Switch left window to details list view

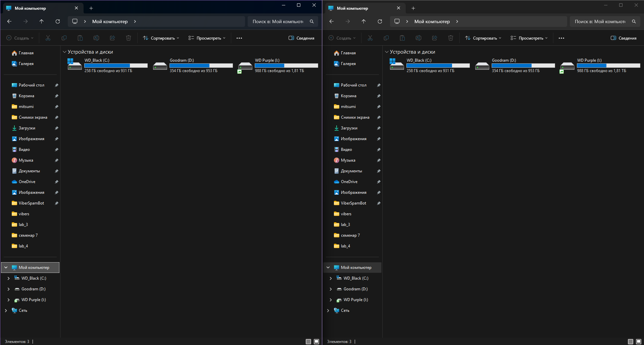[308, 342]
